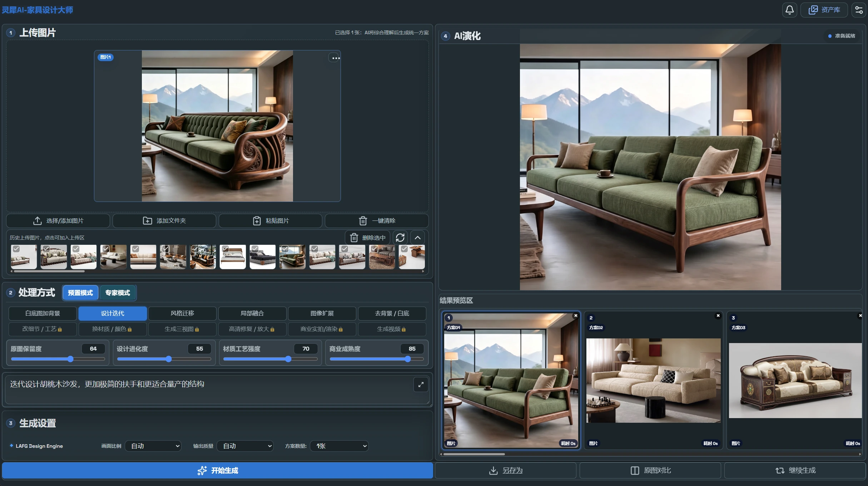This screenshot has width=868, height=486.
Task: Open the three-dot menu on 图片1
Action: pyautogui.click(x=334, y=58)
